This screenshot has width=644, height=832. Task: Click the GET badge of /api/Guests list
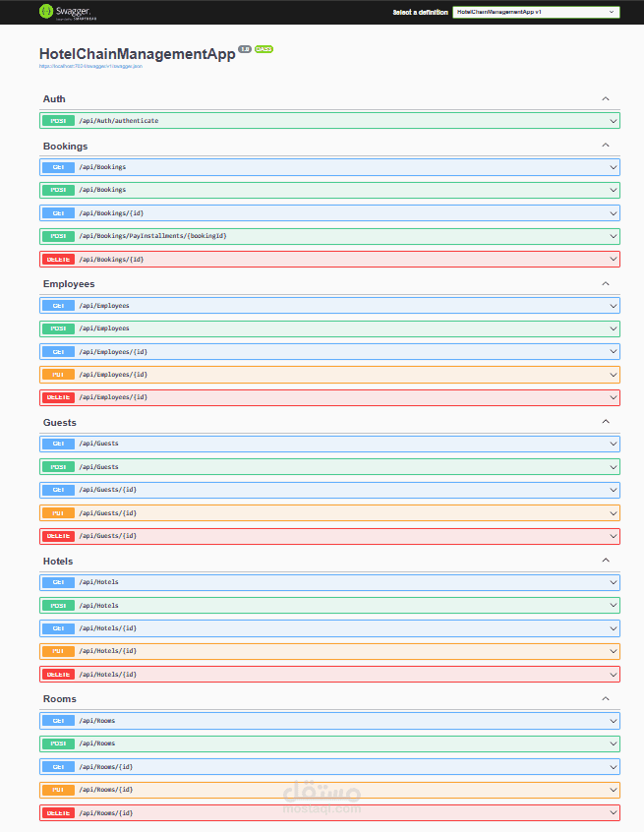(58, 444)
